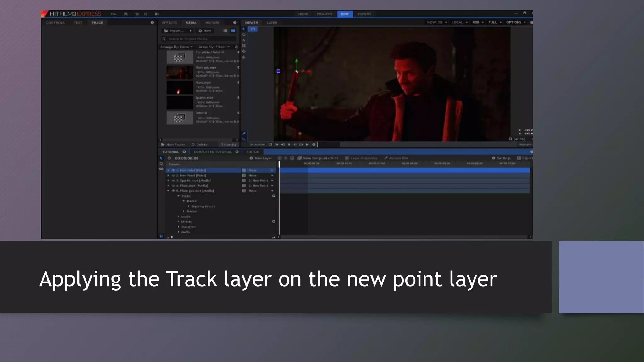Screen dimensions: 644x362
Task: Click the Make Composite Shot icon
Action: pos(299,158)
